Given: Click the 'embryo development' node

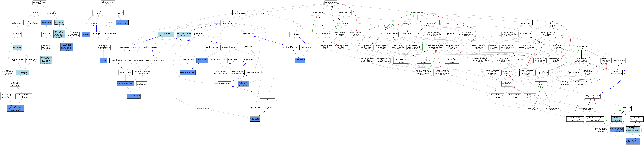Looking at the screenshot, I should point(151,47).
